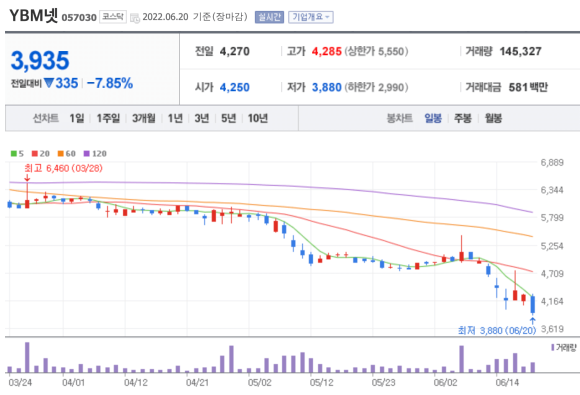Image resolution: width=580 pixels, height=395 pixels.
Task: Switch to the 일봉 daily candle chart
Action: pyautogui.click(x=433, y=118)
